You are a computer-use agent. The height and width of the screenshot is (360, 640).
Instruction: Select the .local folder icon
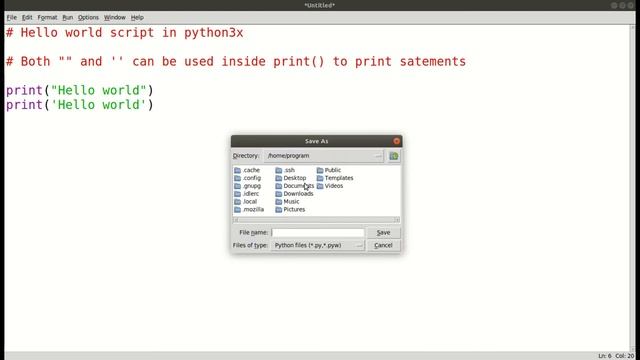tap(238, 202)
